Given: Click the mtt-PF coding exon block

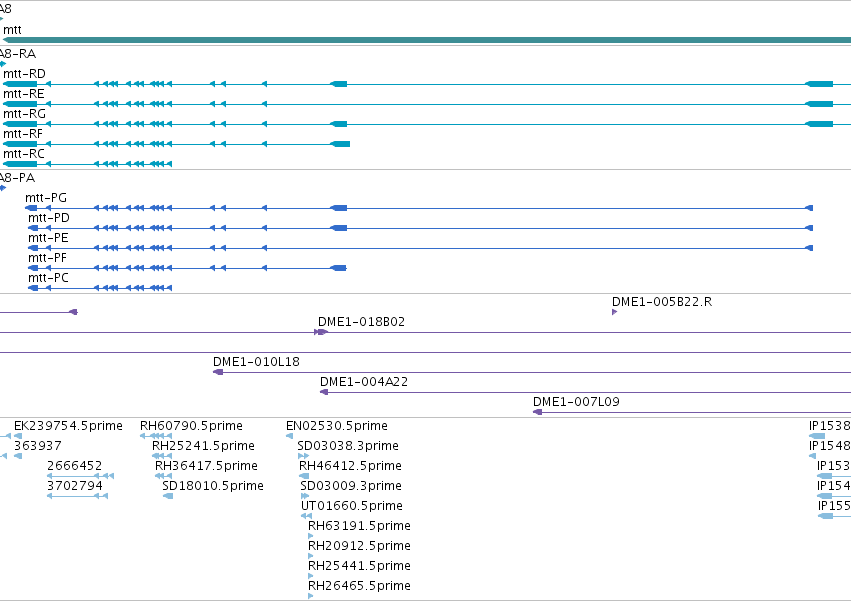Looking at the screenshot, I should (339, 268).
